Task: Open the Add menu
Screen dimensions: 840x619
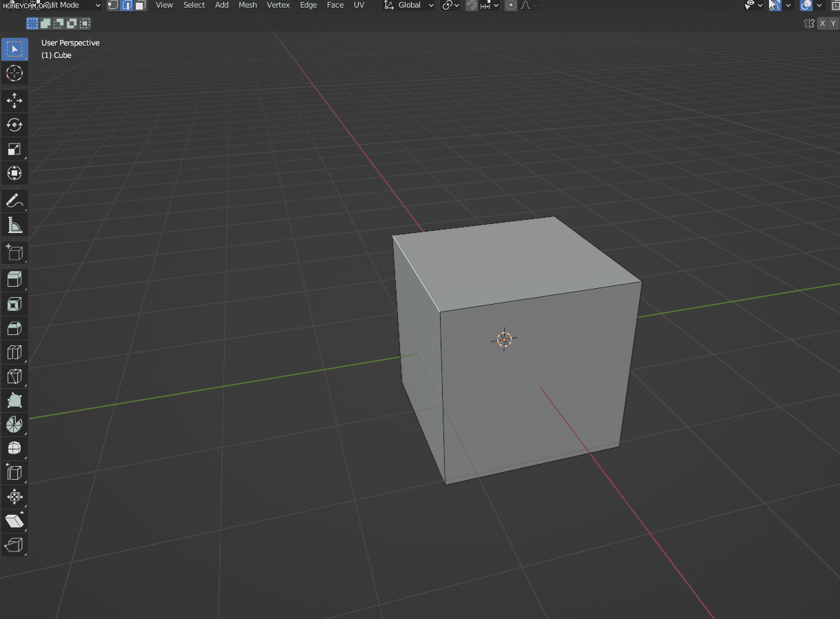Action: [x=221, y=6]
